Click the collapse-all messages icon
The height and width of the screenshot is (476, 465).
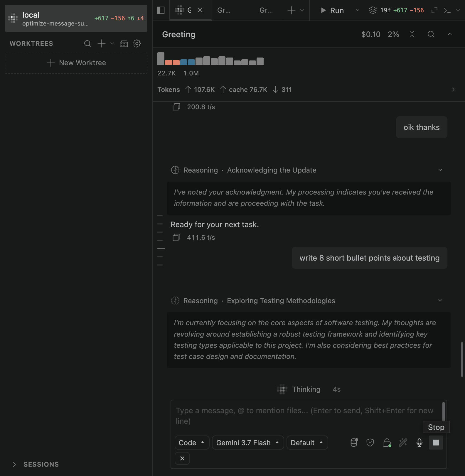tap(412, 34)
